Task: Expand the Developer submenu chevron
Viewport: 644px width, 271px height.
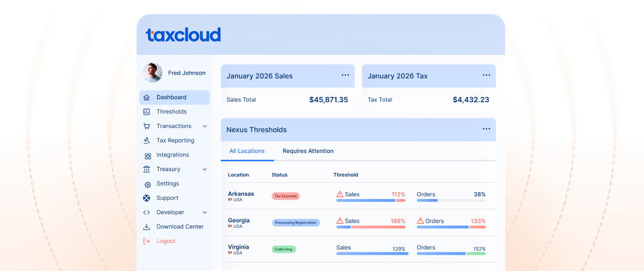Action: pos(205,213)
